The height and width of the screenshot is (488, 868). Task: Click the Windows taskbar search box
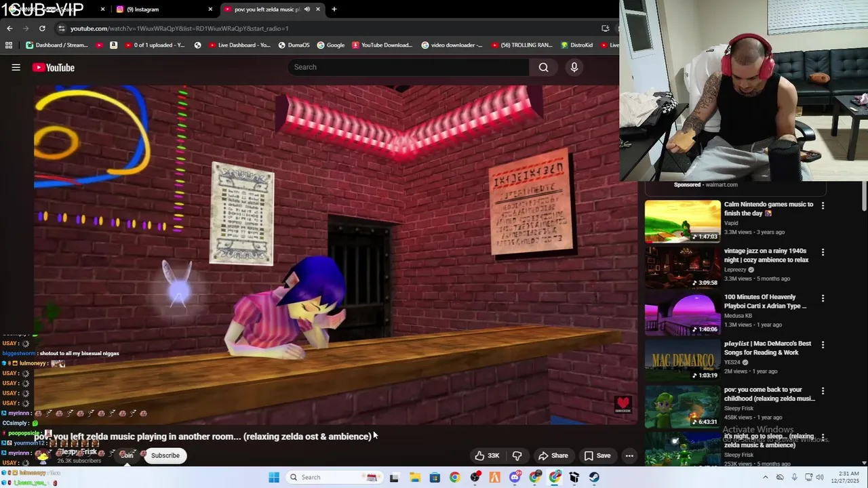coord(333,477)
